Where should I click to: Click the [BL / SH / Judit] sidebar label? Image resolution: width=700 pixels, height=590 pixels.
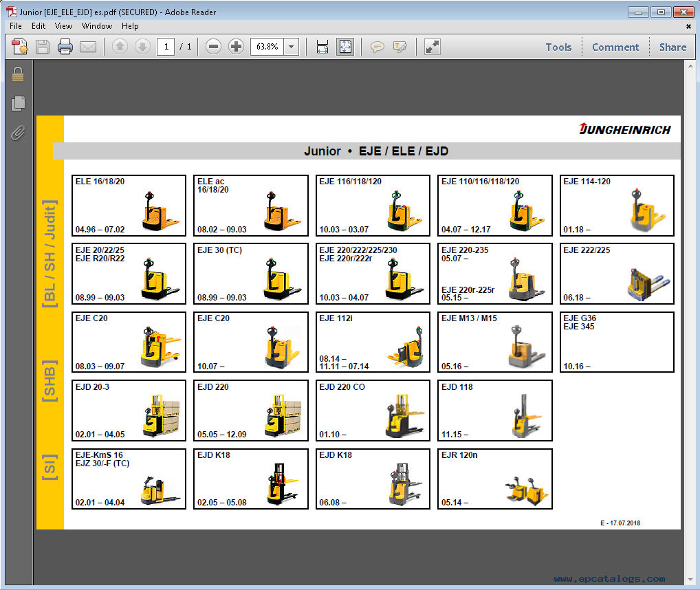click(x=50, y=254)
